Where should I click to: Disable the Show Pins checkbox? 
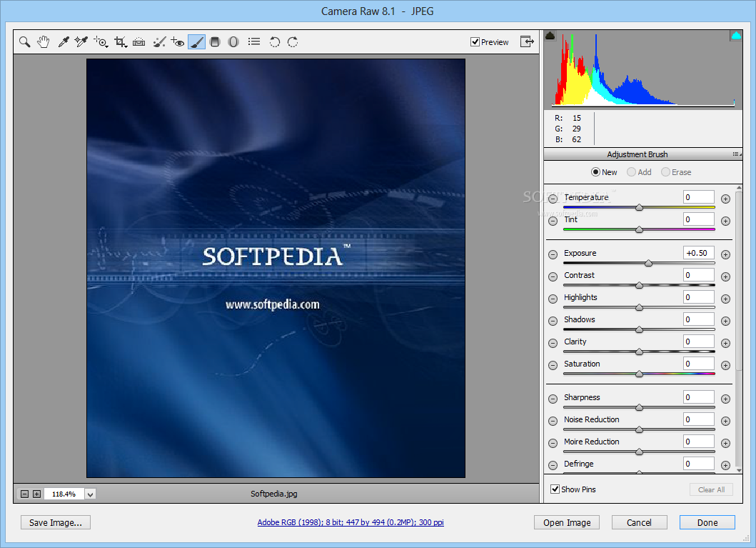click(x=555, y=489)
